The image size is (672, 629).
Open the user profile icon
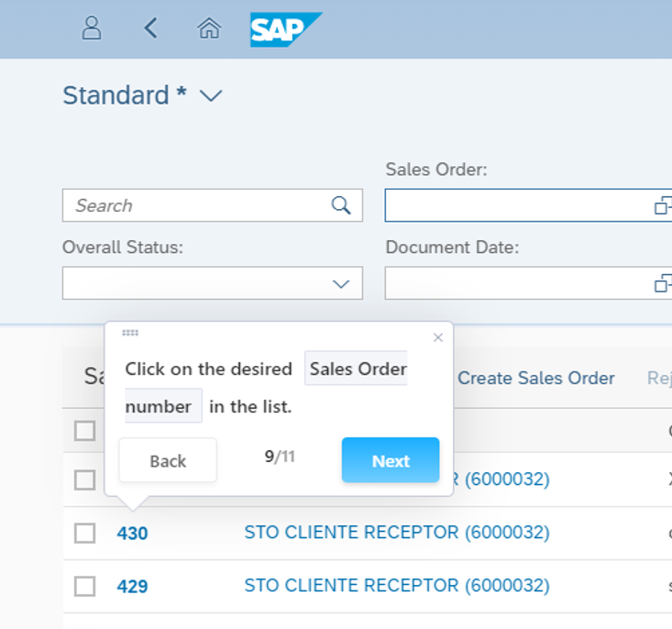(92, 28)
